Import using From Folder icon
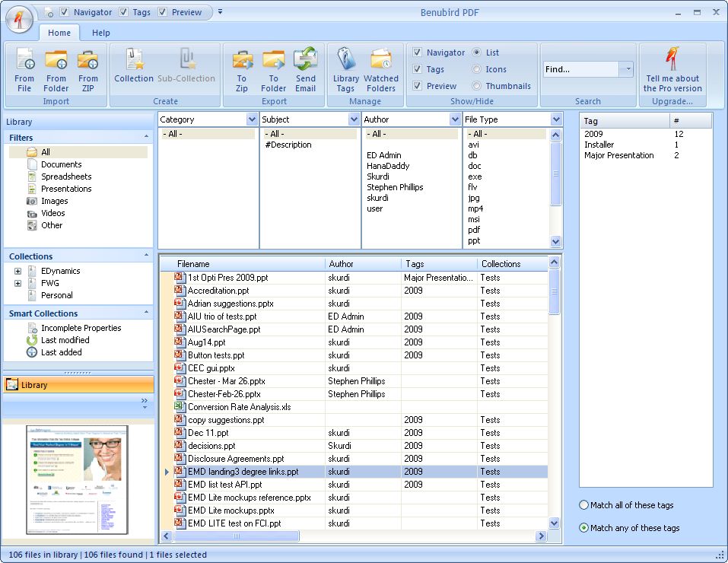 point(56,70)
